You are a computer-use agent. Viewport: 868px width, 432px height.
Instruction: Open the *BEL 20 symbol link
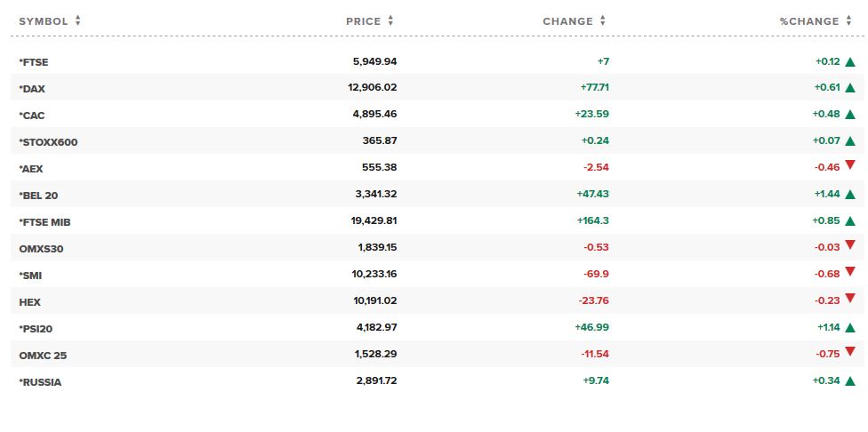[38, 196]
